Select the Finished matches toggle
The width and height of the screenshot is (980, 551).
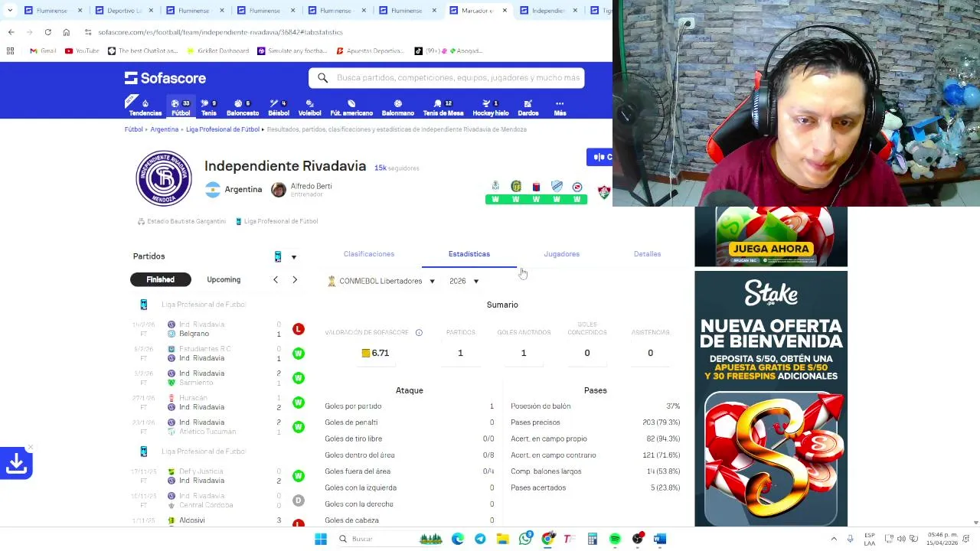[160, 279]
